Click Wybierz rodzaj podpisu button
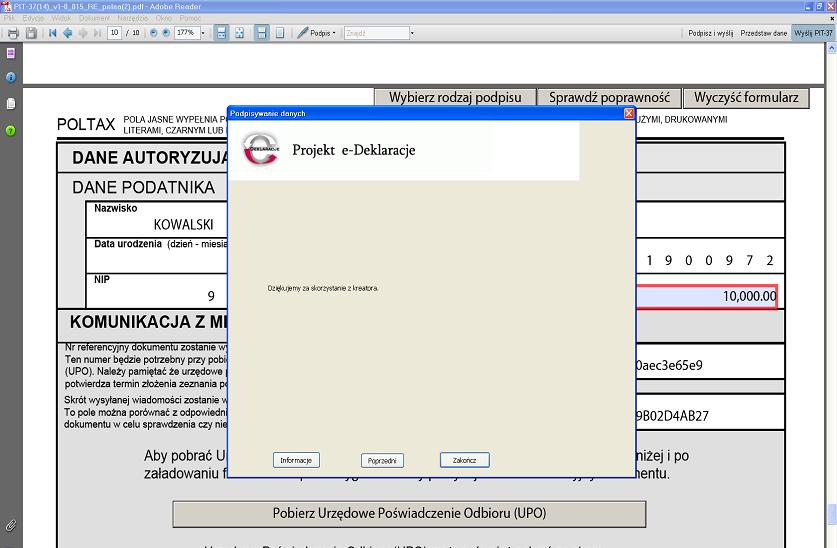This screenshot has width=837, height=548. tap(455, 98)
